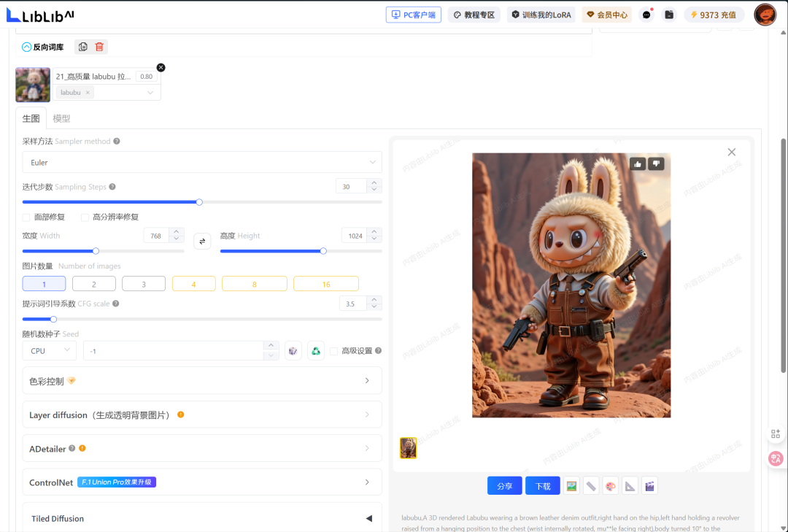The width and height of the screenshot is (788, 532).
Task: Select 4 for number of images
Action: (193, 284)
